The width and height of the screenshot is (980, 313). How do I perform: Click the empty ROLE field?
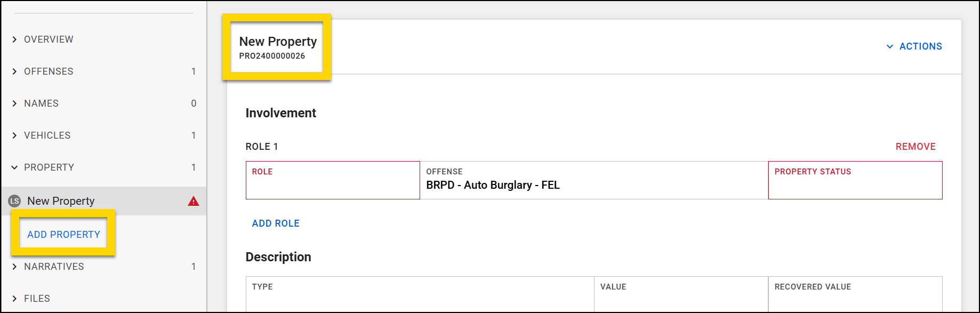point(332,180)
